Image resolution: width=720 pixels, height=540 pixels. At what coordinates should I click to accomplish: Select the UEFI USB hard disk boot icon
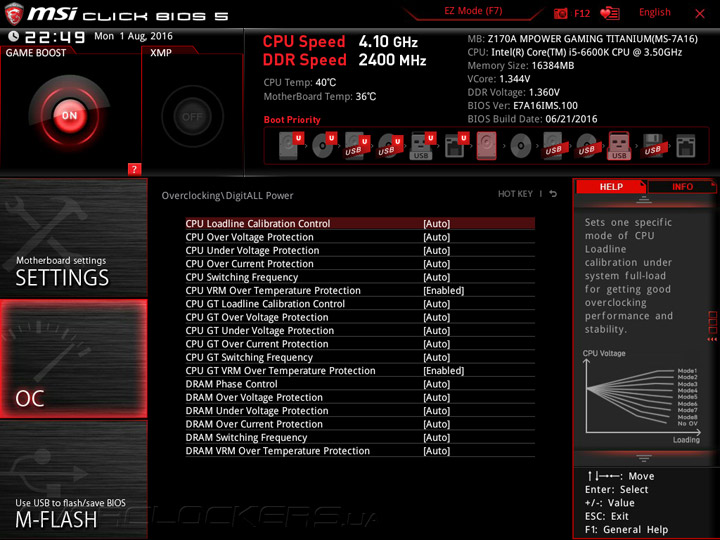356,146
